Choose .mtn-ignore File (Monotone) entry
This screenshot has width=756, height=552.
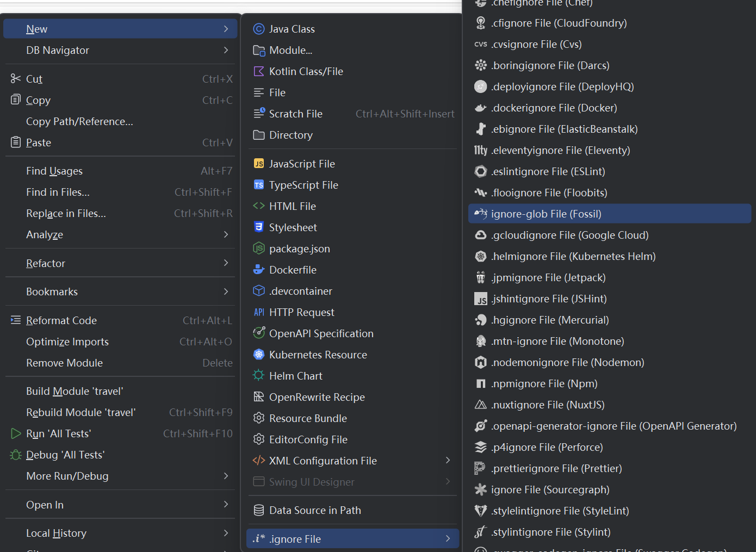[x=610, y=341]
